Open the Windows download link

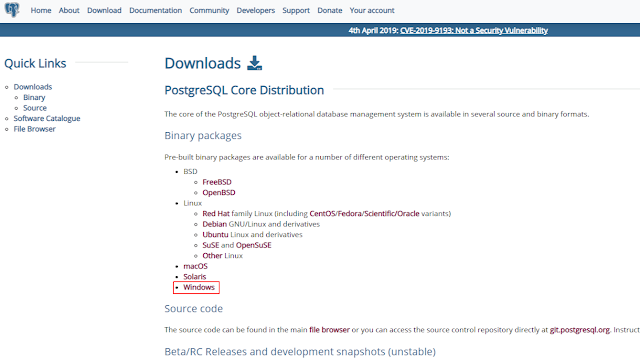[x=199, y=287]
